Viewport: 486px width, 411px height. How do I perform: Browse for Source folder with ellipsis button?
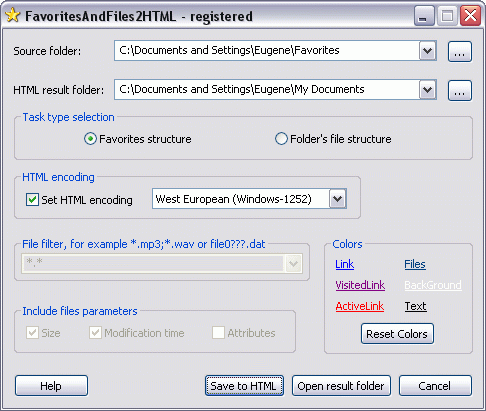(460, 52)
